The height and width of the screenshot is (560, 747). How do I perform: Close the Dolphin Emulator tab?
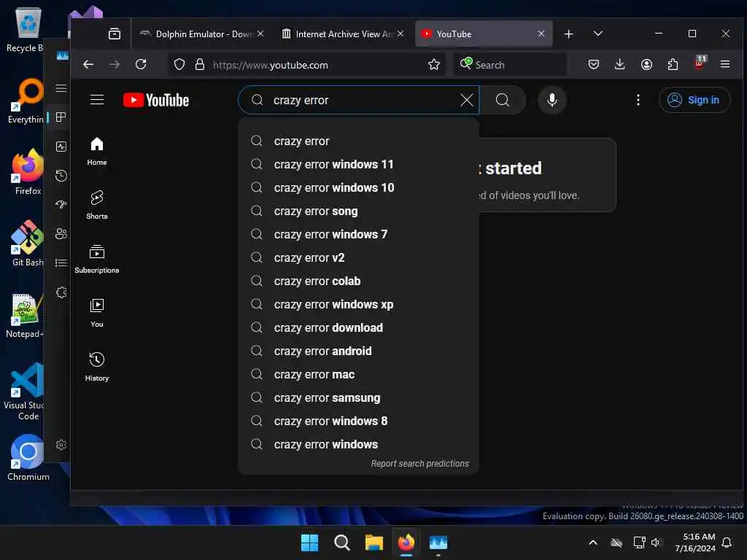(260, 34)
